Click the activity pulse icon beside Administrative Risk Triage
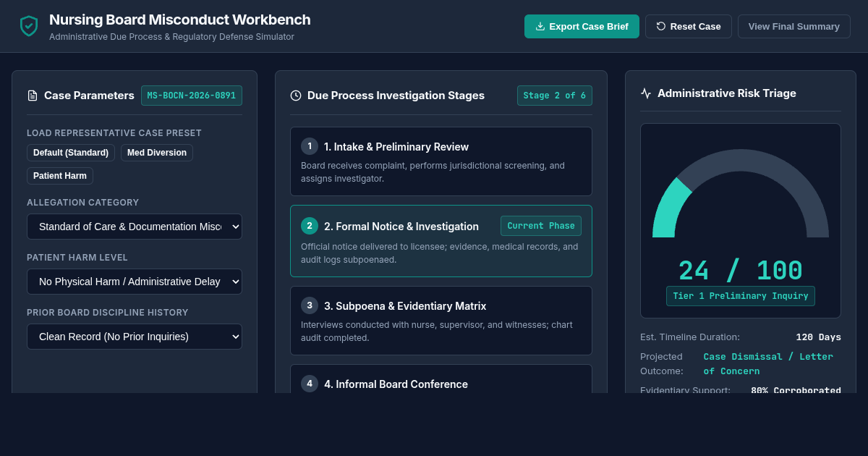This screenshot has width=868, height=456. 646,93
